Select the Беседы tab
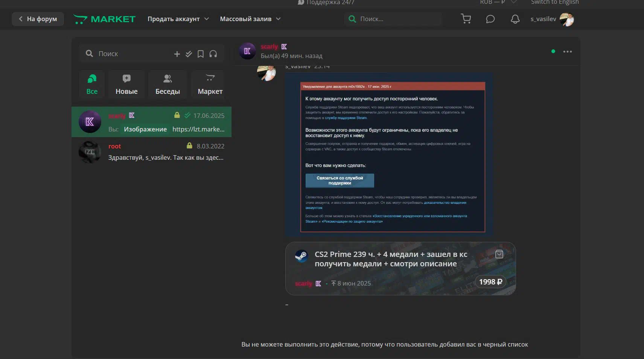The width and height of the screenshot is (644, 359). coord(167,84)
